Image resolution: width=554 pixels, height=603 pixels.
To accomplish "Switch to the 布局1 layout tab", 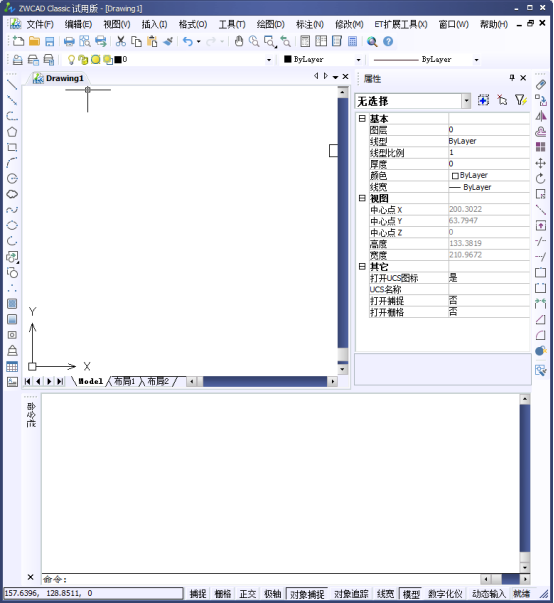I will click(x=124, y=381).
